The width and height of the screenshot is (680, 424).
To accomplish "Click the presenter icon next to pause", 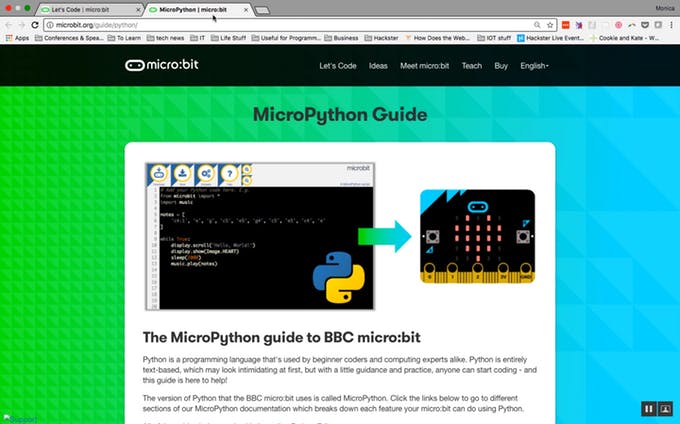I will pos(665,408).
